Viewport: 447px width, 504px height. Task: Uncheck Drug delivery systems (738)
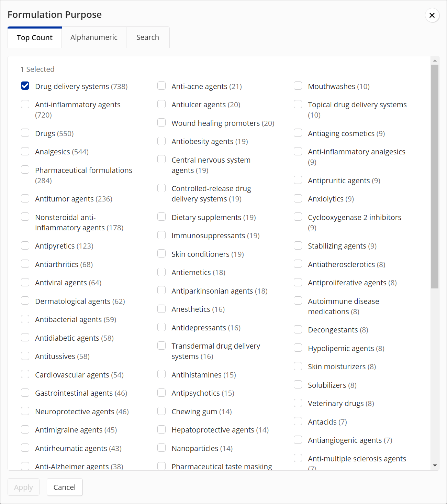[x=25, y=86]
